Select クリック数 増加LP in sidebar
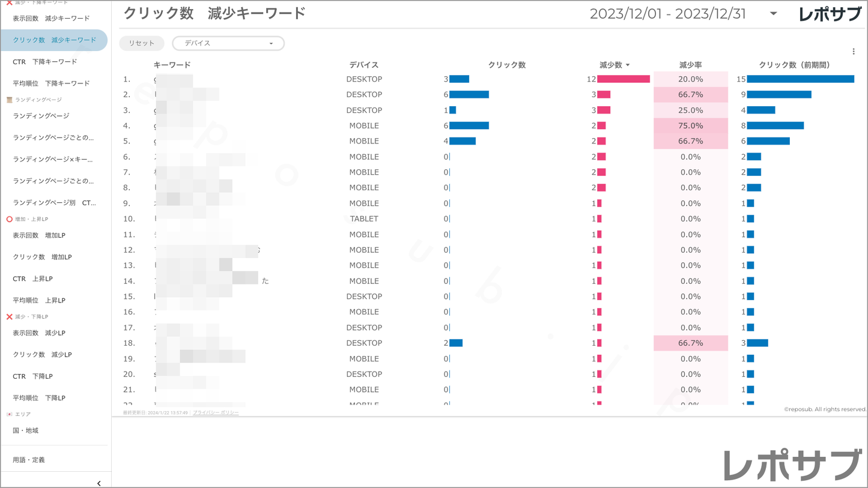 point(42,257)
